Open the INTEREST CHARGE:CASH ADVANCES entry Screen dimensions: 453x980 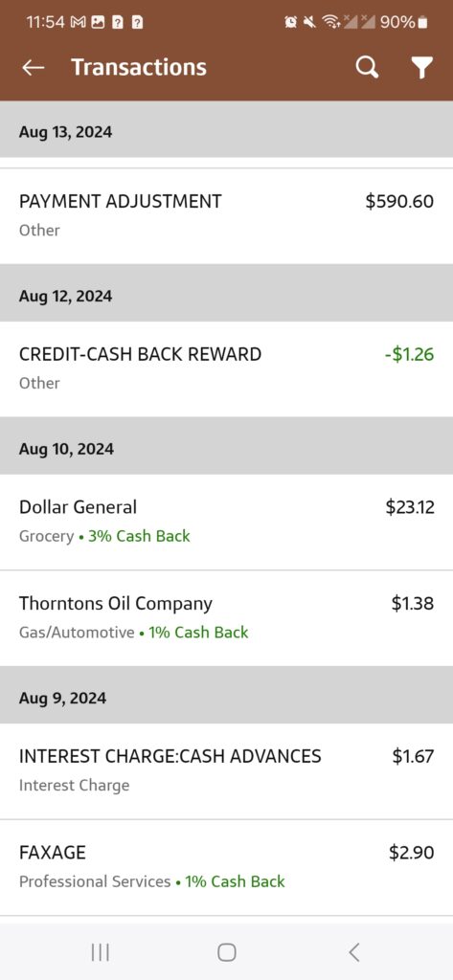click(226, 770)
